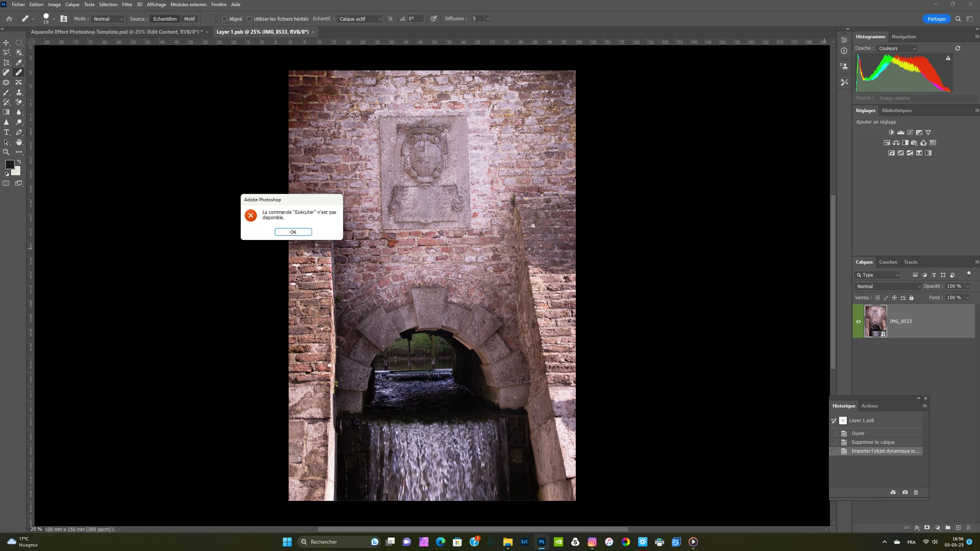Image resolution: width=980 pixels, height=551 pixels.
Task: Click the Partager button
Action: 936,19
